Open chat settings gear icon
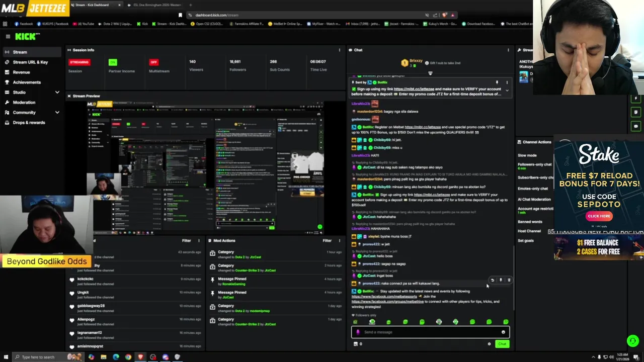The image size is (644, 362). coord(489,344)
